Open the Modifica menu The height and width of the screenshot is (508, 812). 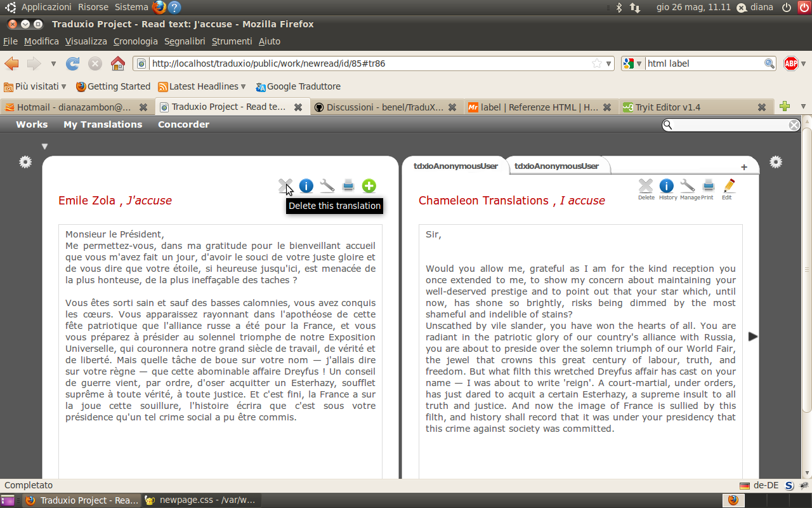[41, 41]
